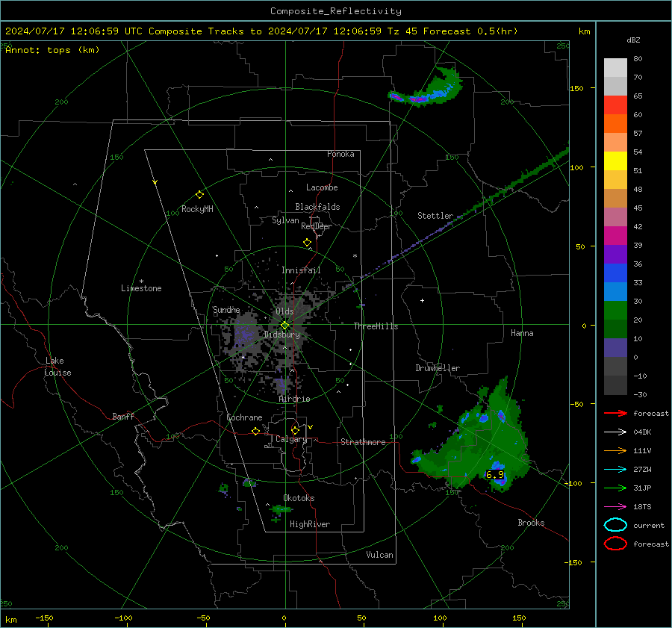Click the RockyMH label
The image size is (672, 628).
coord(197,209)
